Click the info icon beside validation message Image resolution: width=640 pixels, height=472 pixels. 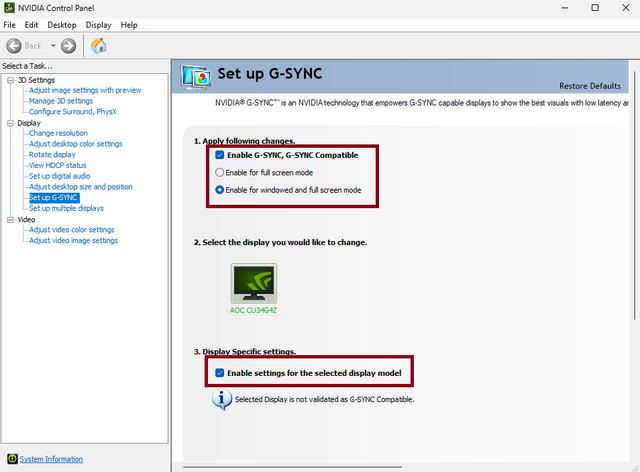(222, 400)
